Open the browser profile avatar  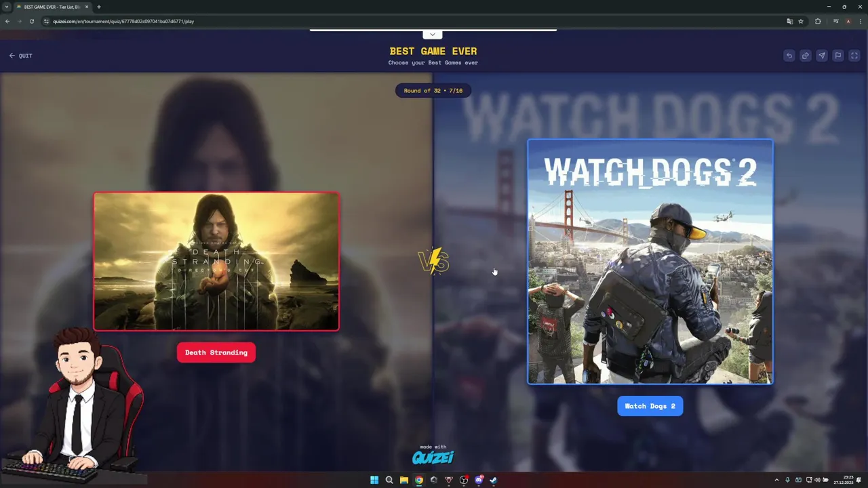pos(848,21)
